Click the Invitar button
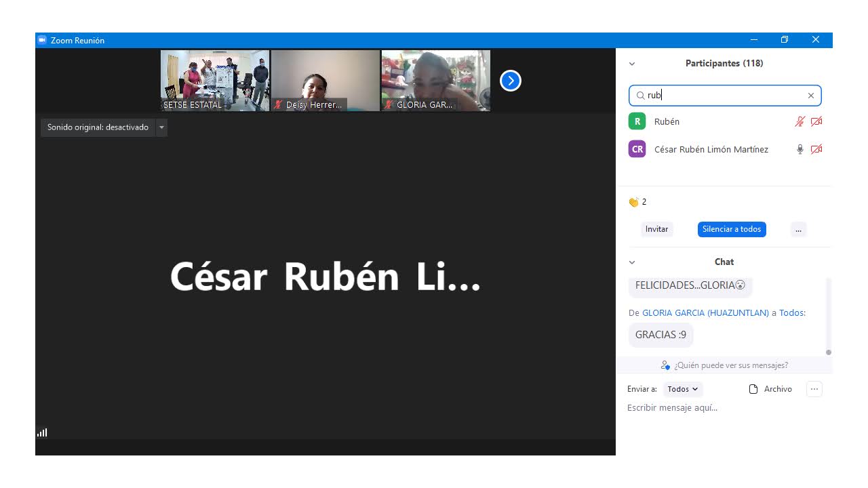The height and width of the screenshot is (488, 868). pyautogui.click(x=656, y=229)
